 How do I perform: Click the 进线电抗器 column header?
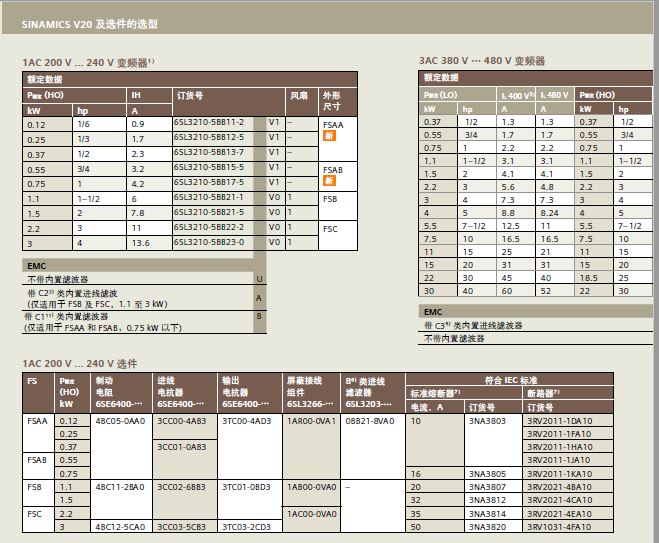pos(185,393)
